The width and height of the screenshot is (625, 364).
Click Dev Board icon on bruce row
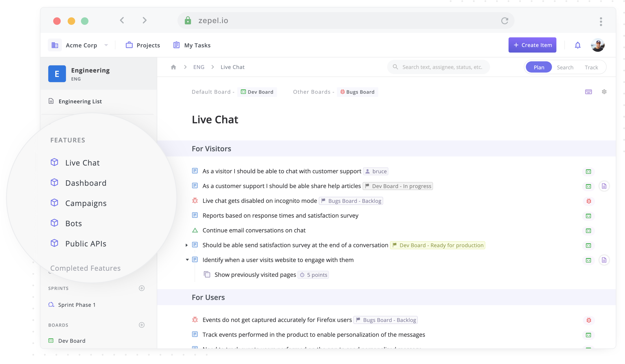tap(588, 172)
